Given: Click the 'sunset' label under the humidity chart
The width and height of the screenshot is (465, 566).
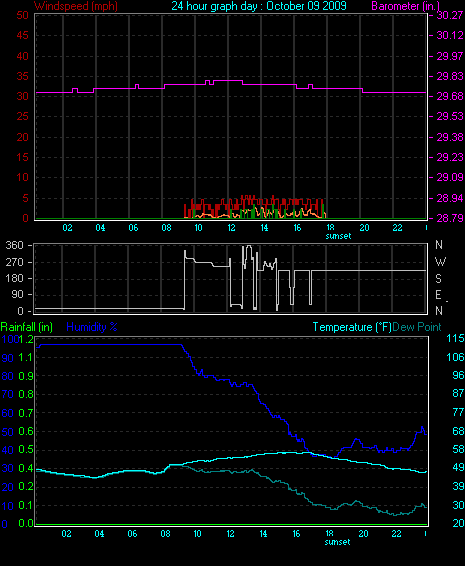Looking at the screenshot, I should 337,542.
